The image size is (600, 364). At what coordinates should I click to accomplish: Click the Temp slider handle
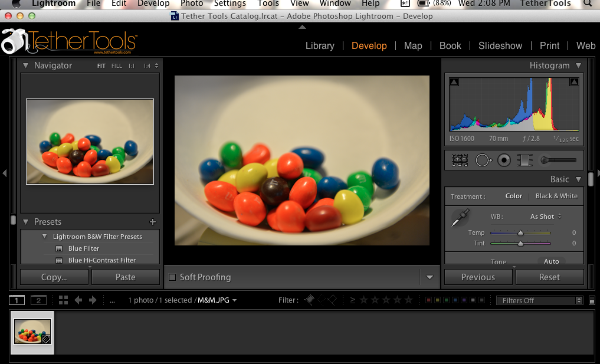(521, 233)
